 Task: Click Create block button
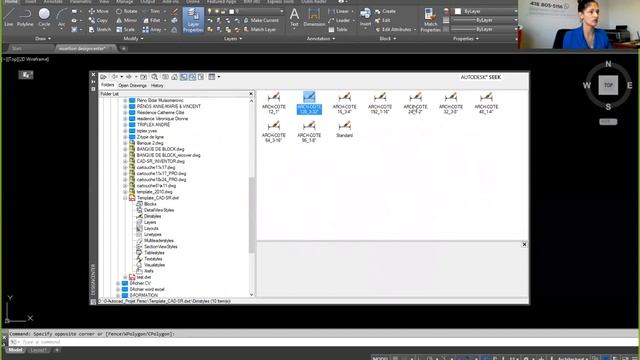tap(385, 11)
